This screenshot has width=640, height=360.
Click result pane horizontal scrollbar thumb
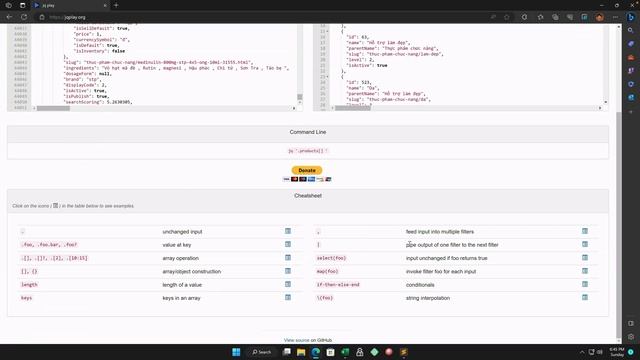coord(353,108)
